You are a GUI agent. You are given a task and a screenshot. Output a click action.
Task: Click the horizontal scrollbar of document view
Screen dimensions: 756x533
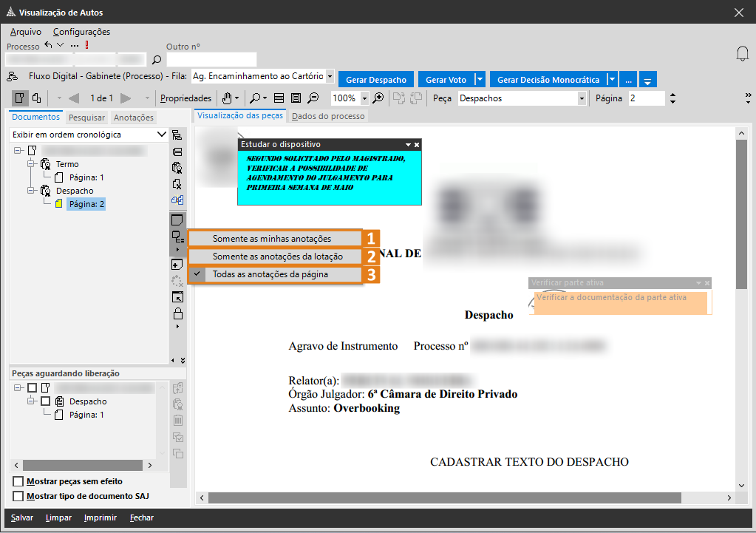click(x=444, y=498)
